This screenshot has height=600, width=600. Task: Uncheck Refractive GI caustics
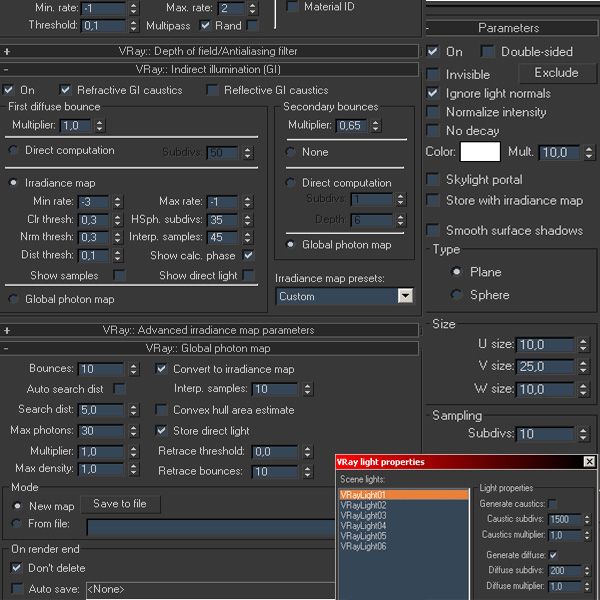65,90
